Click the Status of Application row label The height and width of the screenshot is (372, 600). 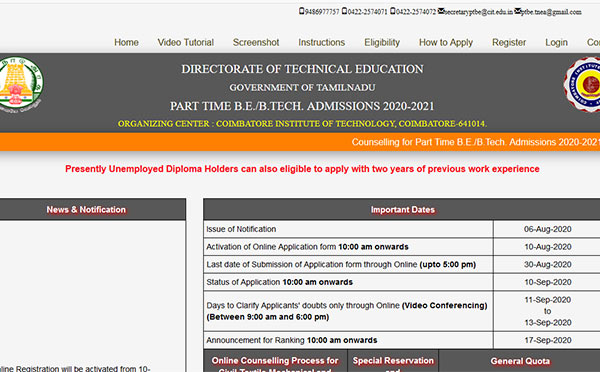pos(279,282)
